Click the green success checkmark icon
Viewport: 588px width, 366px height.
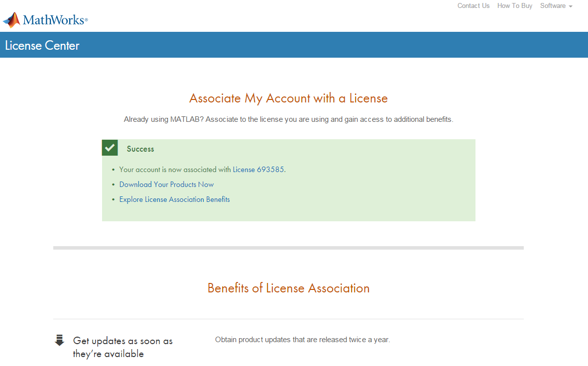coord(110,148)
